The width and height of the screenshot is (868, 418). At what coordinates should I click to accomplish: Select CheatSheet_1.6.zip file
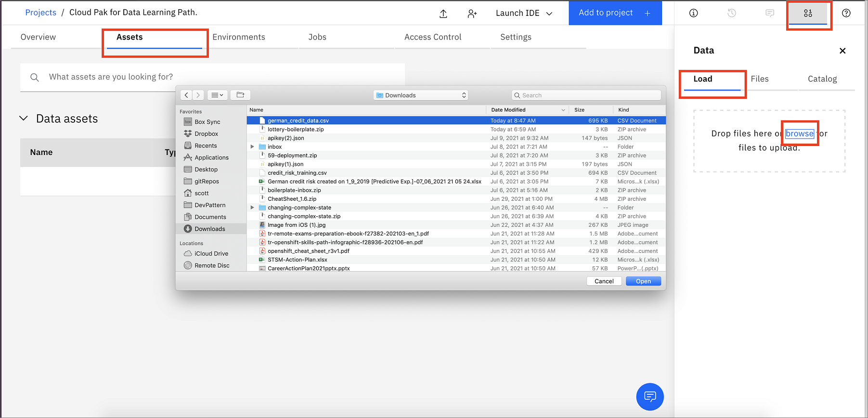point(456,198)
